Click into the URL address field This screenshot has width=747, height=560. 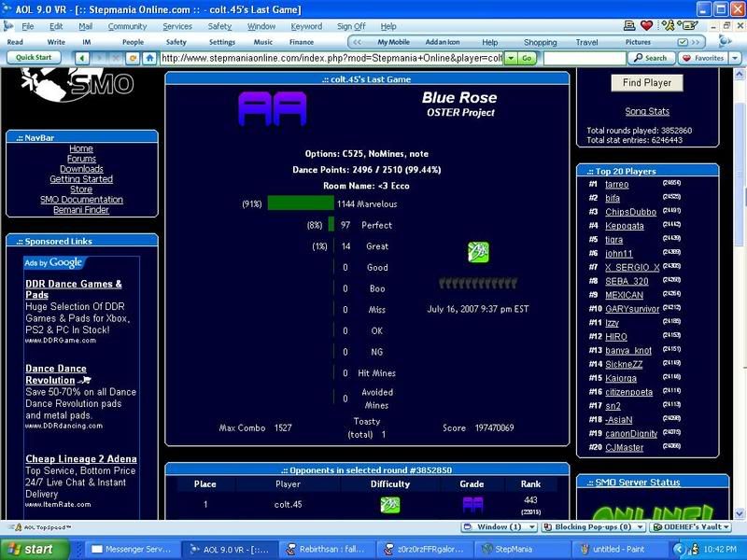(x=331, y=58)
